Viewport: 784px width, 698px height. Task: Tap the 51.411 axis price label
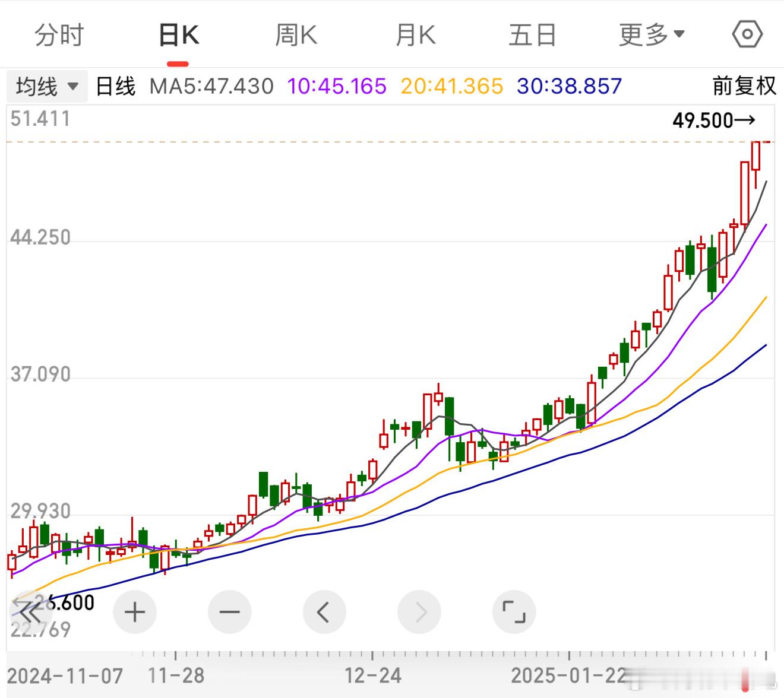point(40,119)
